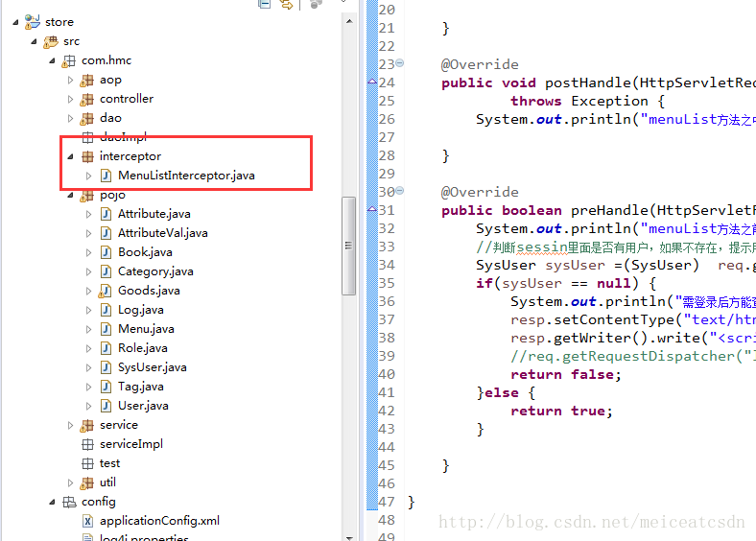Click the util package icon
756x541 pixels.
coord(86,482)
